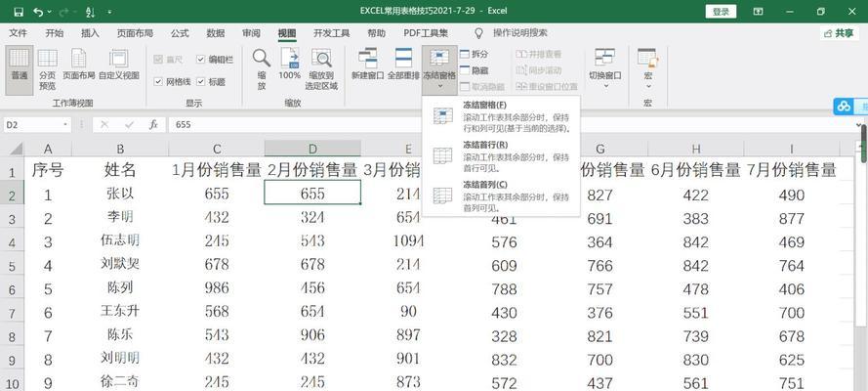Image resolution: width=868 pixels, height=391 pixels.
Task: Choose 冻结首列(C) freeze first column
Action: 501,196
